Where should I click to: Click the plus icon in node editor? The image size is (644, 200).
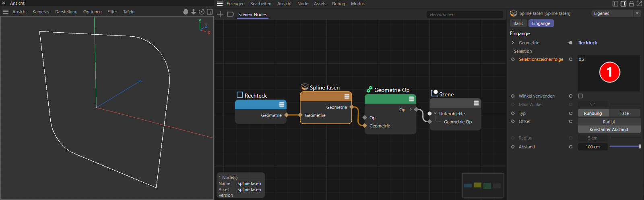pos(220,14)
